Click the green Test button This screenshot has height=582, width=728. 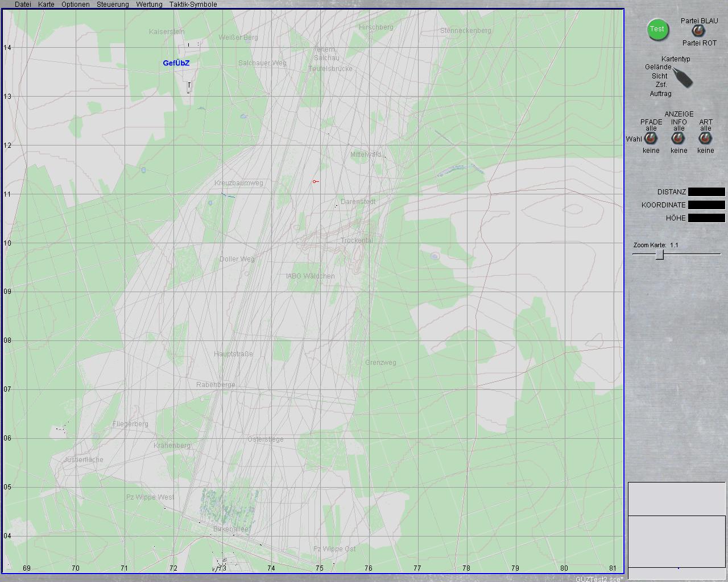click(657, 30)
